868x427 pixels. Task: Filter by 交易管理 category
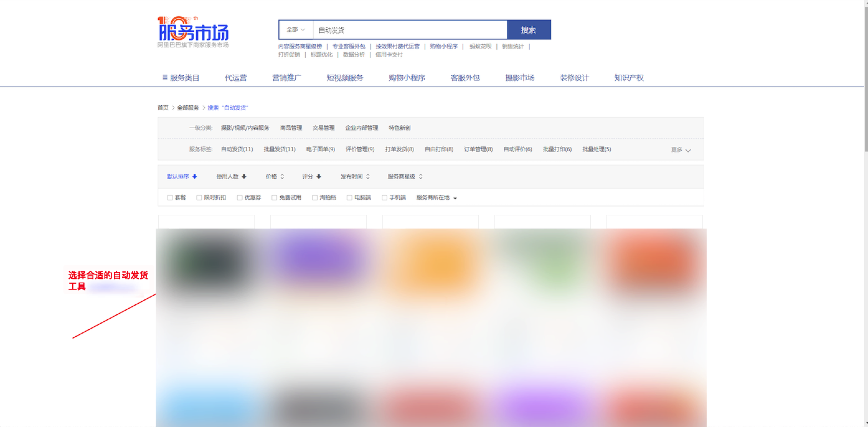pos(323,128)
